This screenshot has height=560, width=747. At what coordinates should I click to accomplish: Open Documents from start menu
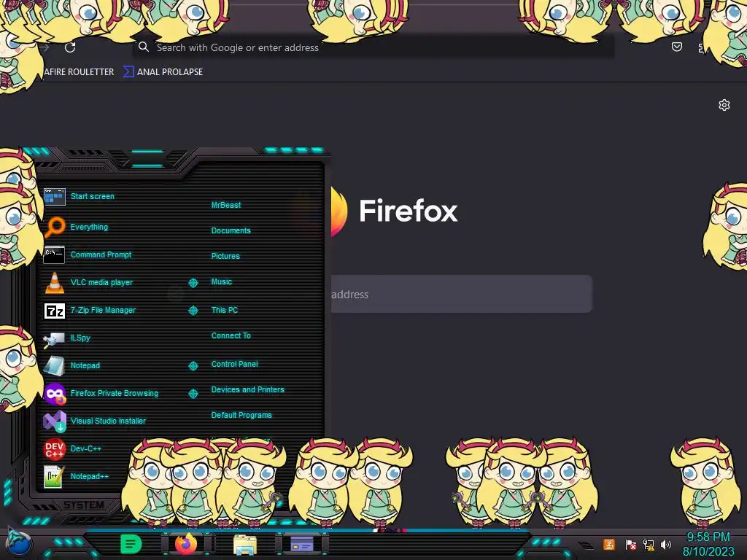(231, 230)
